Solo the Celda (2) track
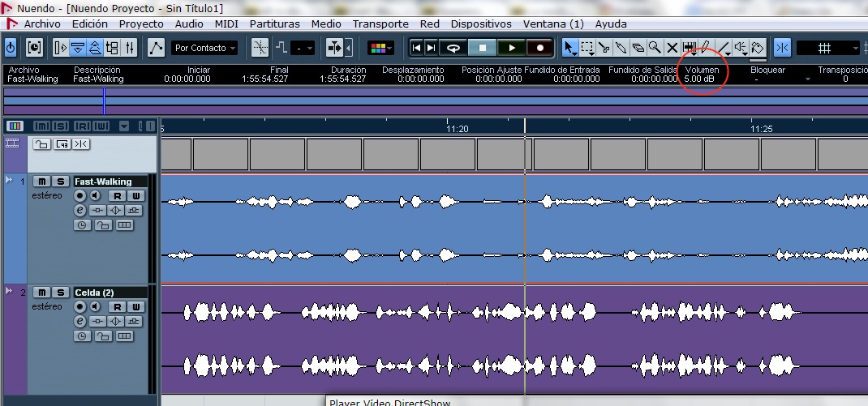The image size is (868, 406). tap(61, 292)
